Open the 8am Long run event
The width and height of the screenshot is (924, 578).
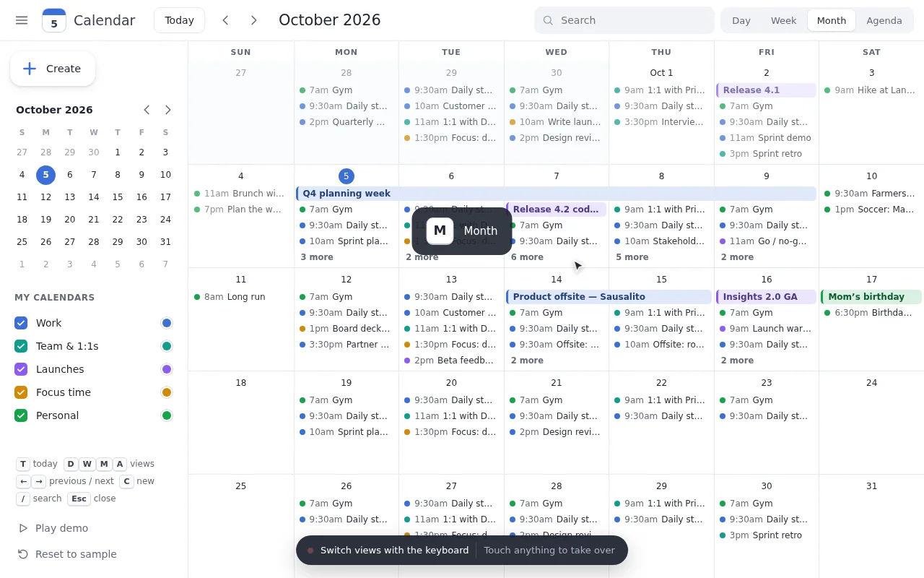coord(241,297)
